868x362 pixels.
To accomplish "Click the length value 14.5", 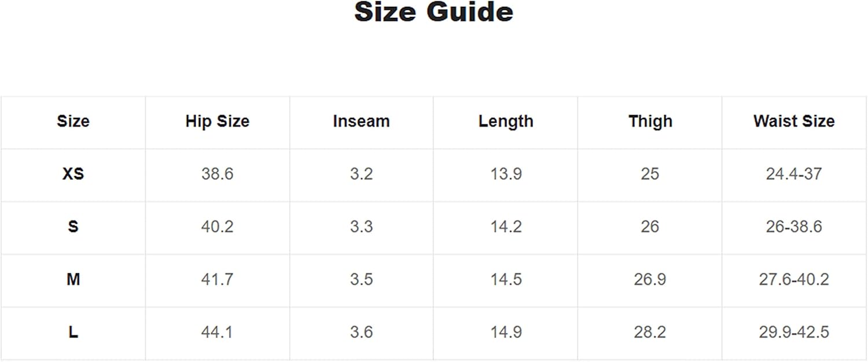I will click(506, 280).
